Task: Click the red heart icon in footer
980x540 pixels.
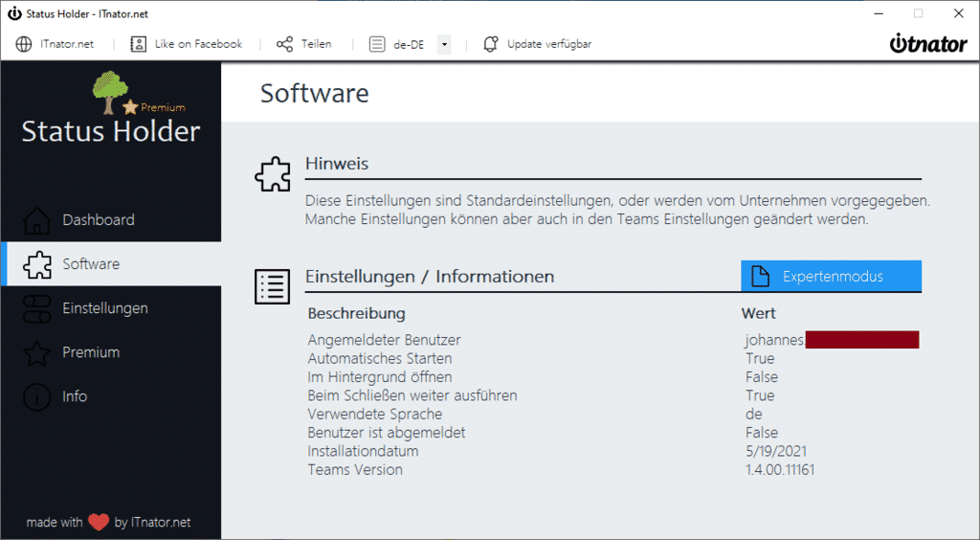Action: pos(99,523)
